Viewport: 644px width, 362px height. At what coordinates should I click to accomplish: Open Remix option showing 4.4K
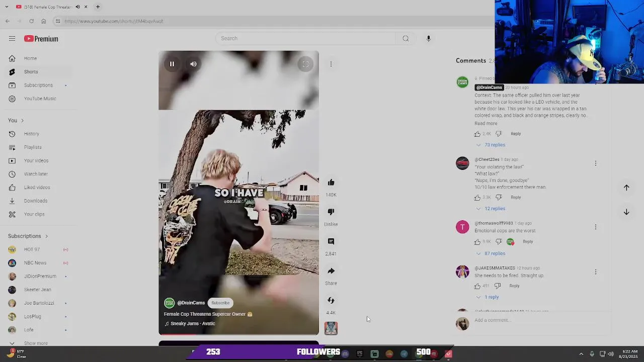331,300
